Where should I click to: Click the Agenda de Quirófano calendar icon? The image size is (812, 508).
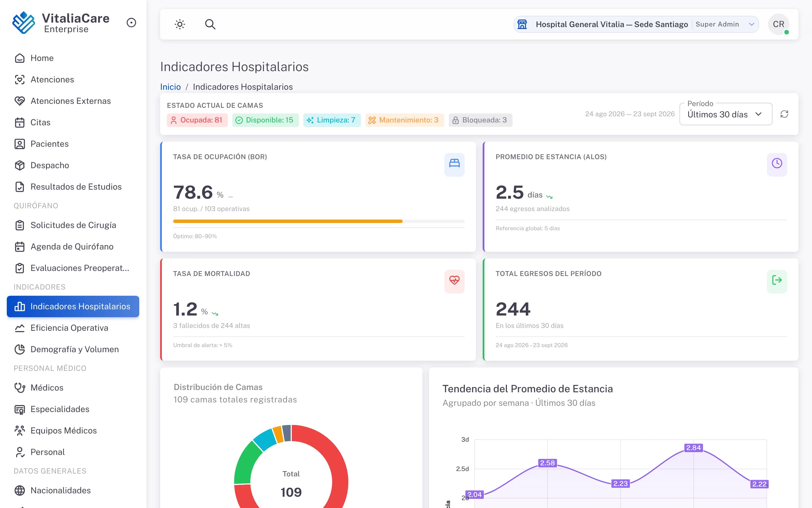coord(20,247)
